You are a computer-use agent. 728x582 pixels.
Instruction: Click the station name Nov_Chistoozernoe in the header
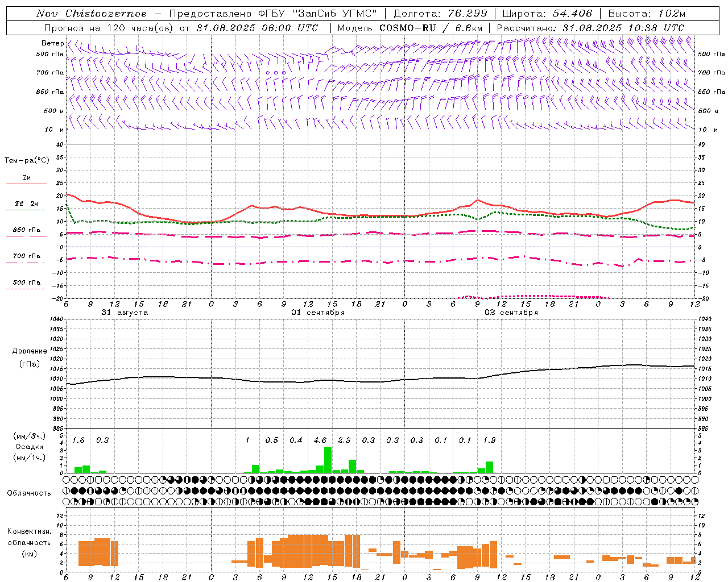(x=92, y=14)
